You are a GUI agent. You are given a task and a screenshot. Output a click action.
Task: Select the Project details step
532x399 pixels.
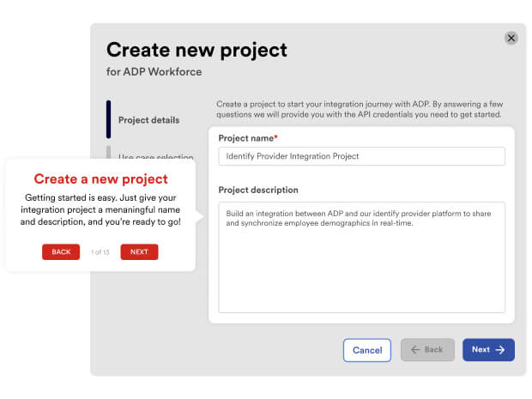pyautogui.click(x=148, y=120)
